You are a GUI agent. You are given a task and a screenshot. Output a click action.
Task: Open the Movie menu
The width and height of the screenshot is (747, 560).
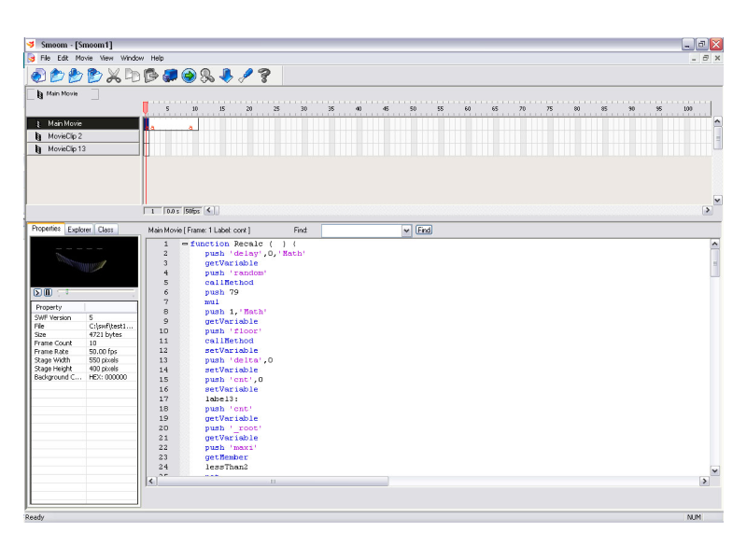(84, 58)
